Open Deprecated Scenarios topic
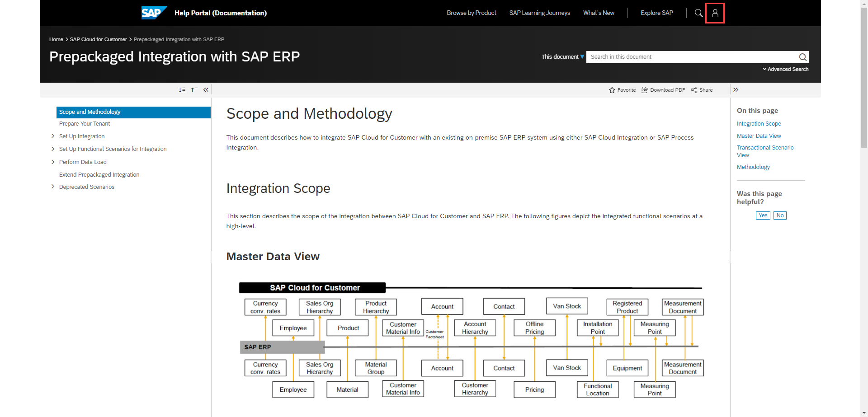Image resolution: width=868 pixels, height=417 pixels. point(86,187)
